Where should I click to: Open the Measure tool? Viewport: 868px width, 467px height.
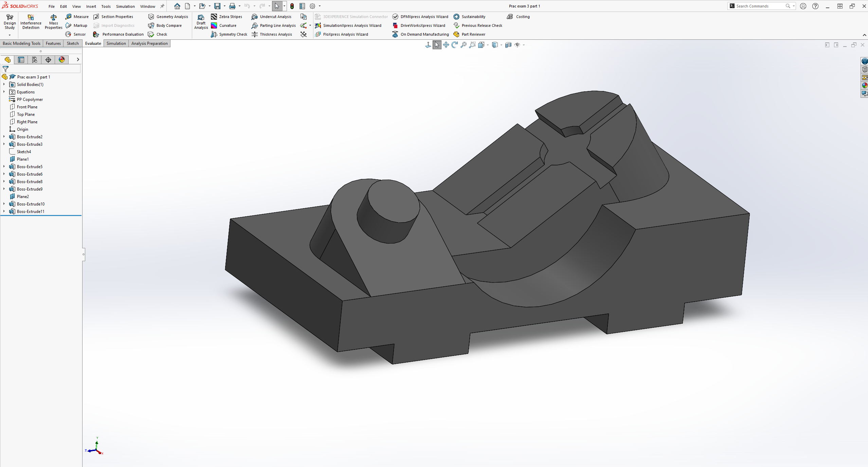(x=77, y=17)
